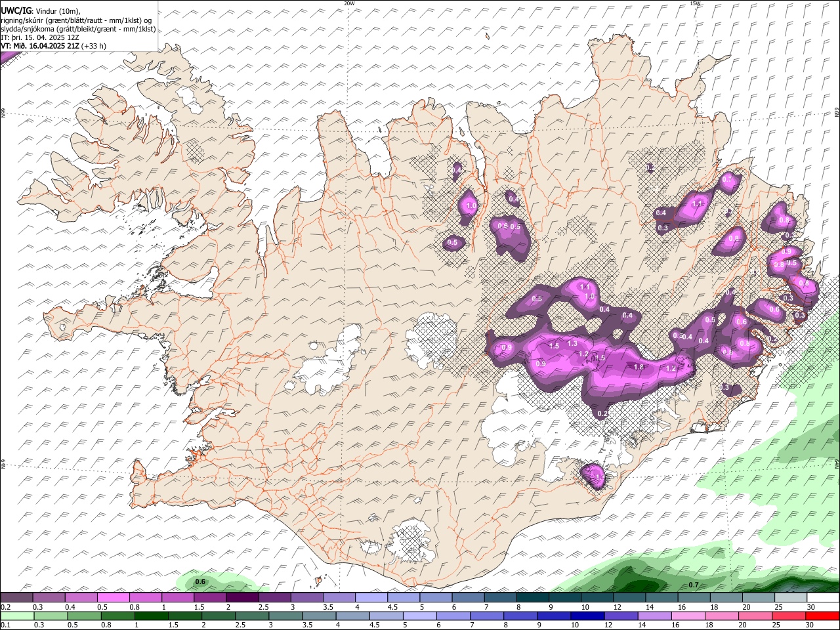Click the upper legend swatch labelled 14
840x630 pixels.
(661, 597)
